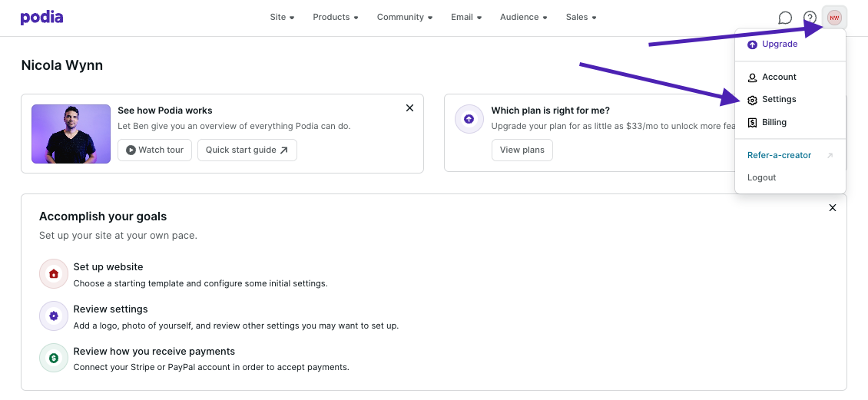Image resolution: width=868 pixels, height=400 pixels.
Task: Open the Audience dropdown
Action: coord(524,17)
